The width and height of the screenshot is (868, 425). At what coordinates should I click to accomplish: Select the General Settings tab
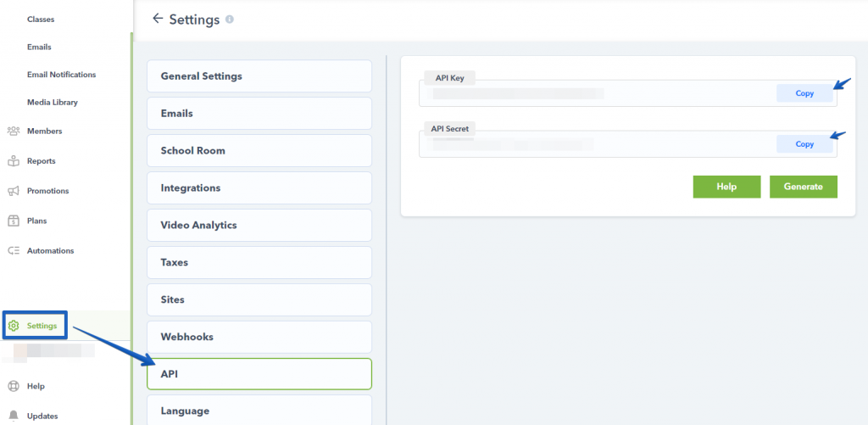coord(259,76)
